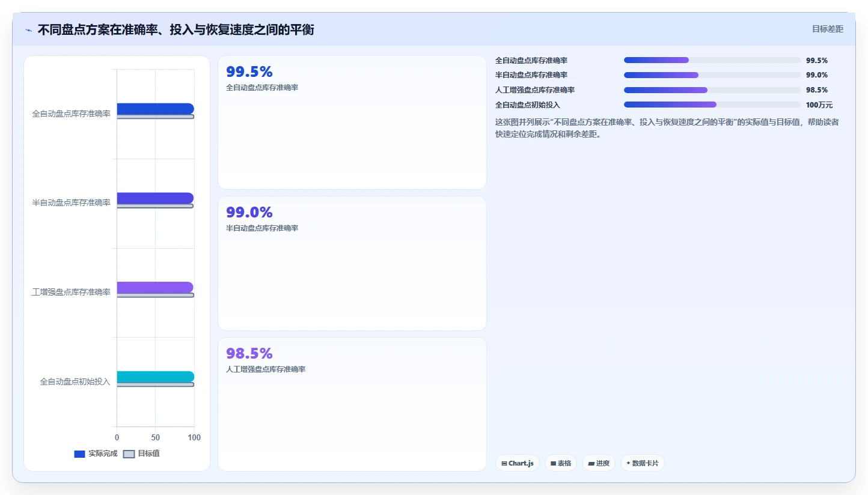Click the 全自动盘点库存准确率 blue chart bar
The image size is (868, 495).
pyautogui.click(x=155, y=109)
